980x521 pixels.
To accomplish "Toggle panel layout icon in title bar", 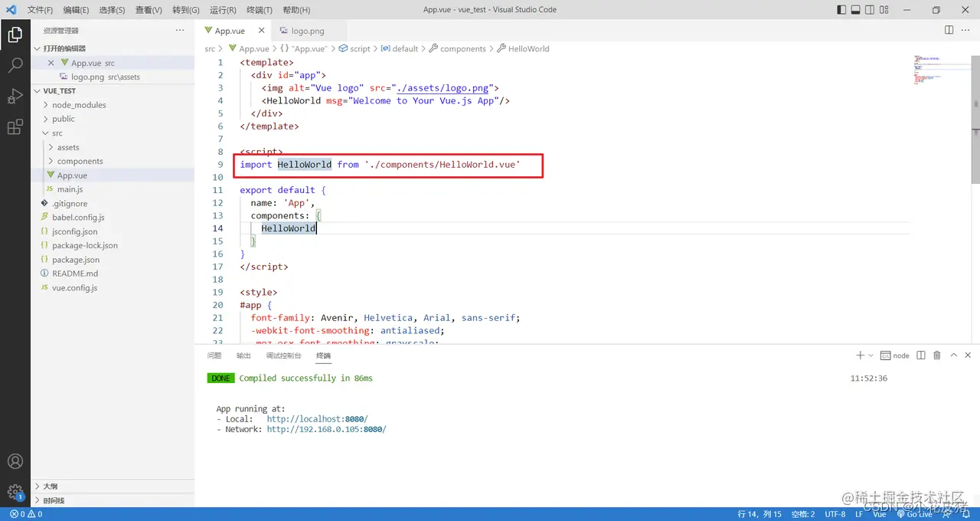I will pyautogui.click(x=857, y=10).
